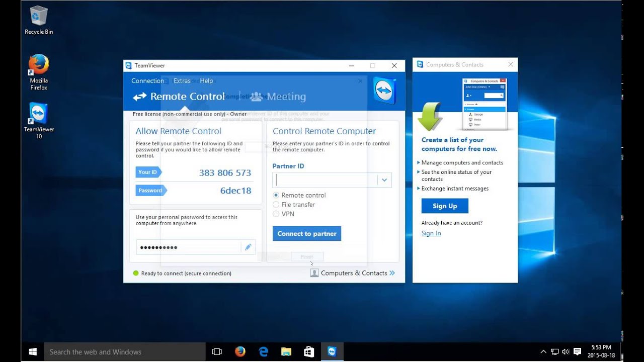Open the Windows Start button
644x362 pixels.
(33, 352)
